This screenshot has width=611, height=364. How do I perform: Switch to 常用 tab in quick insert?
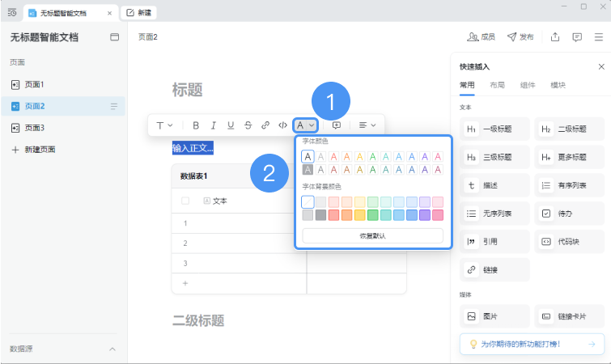[x=467, y=85]
